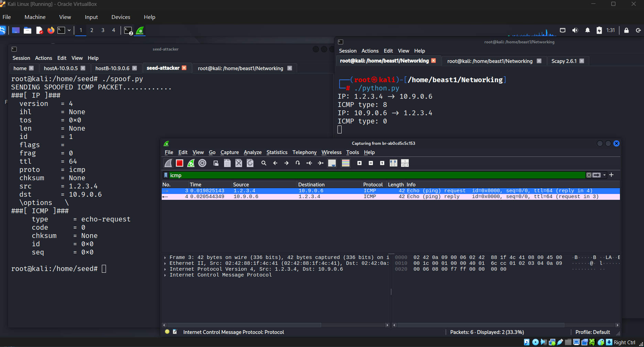Open the display filter history dropdown
644x347 pixels.
(x=604, y=175)
